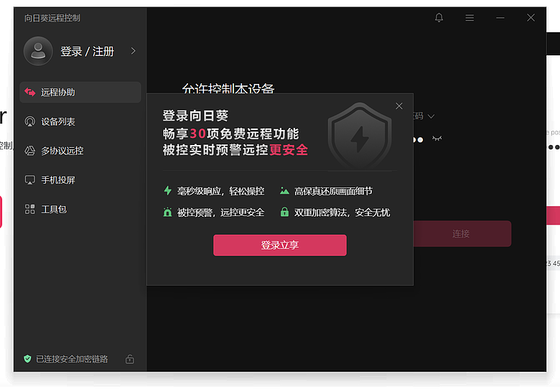Click the 登录向日葵 dialog heading
This screenshot has width=560, height=392.
pos(195,116)
